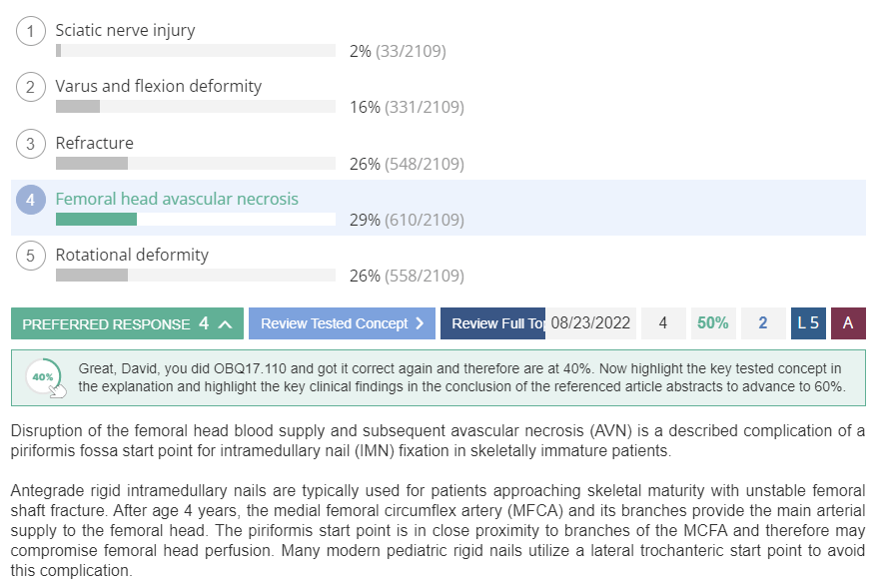
Task: Click the blue number 2 badge
Action: tap(763, 323)
